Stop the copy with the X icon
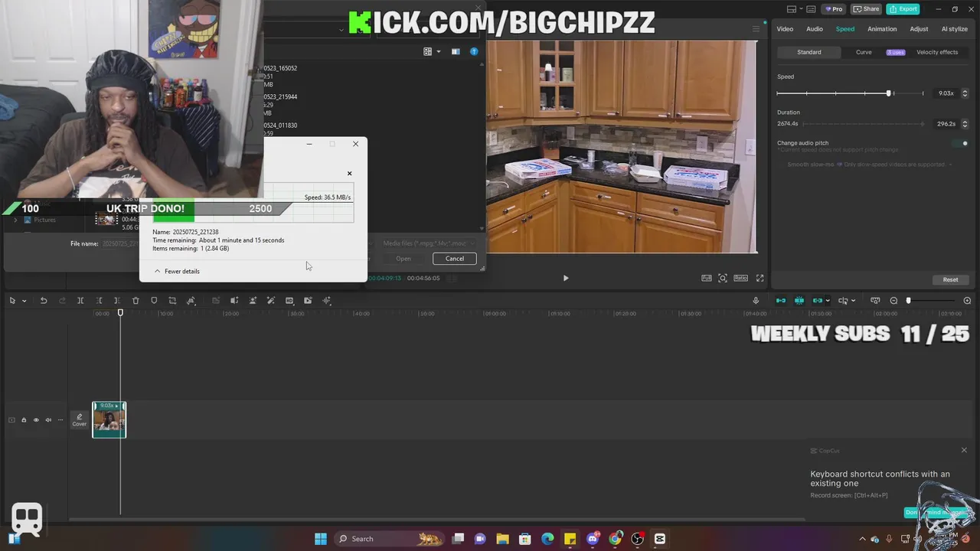Screen dimensions: 980x551 [349, 174]
